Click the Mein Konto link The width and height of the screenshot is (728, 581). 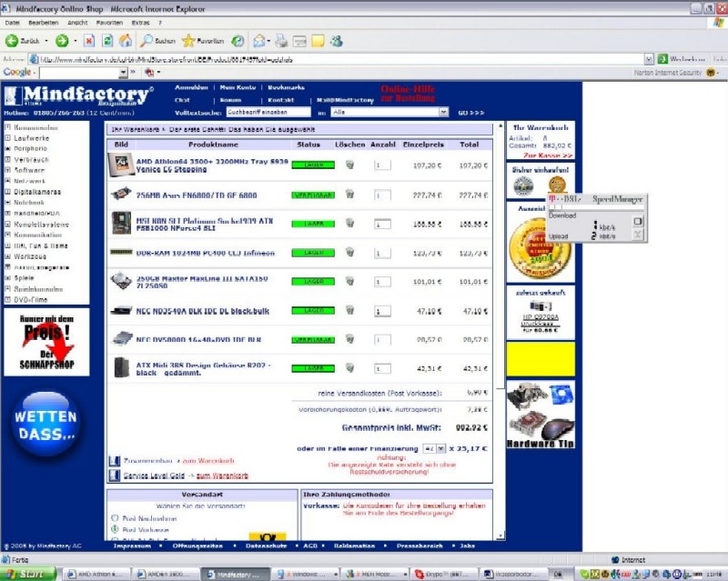238,87
